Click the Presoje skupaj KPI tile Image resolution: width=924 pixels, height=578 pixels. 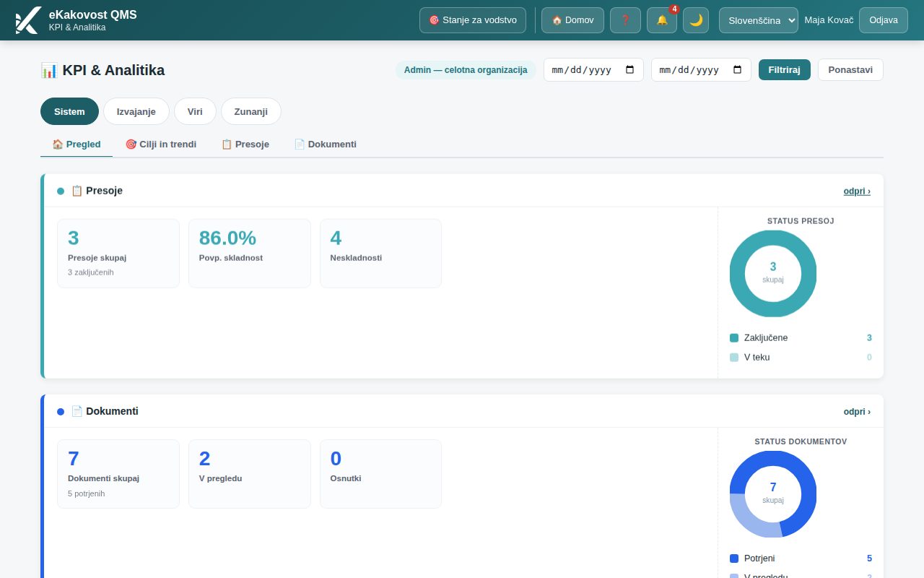coord(118,254)
